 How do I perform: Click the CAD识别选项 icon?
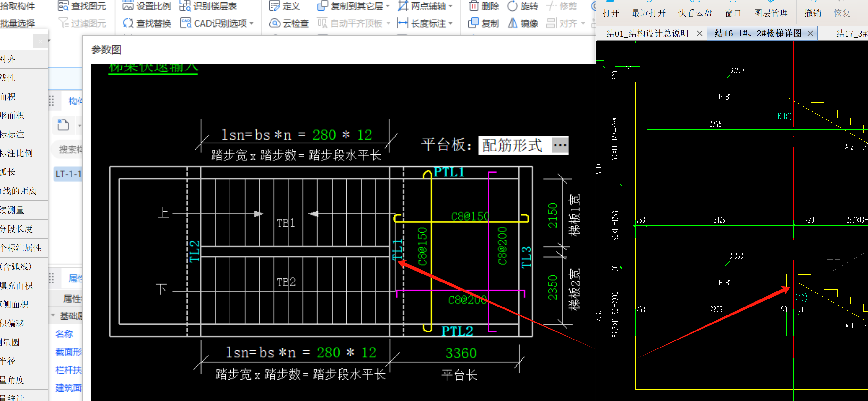point(186,23)
